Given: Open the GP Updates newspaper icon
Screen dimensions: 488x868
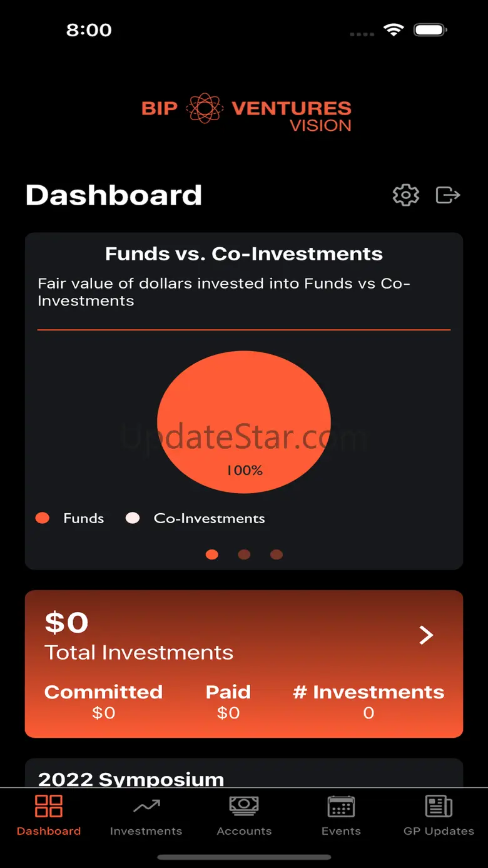Looking at the screenshot, I should (439, 806).
